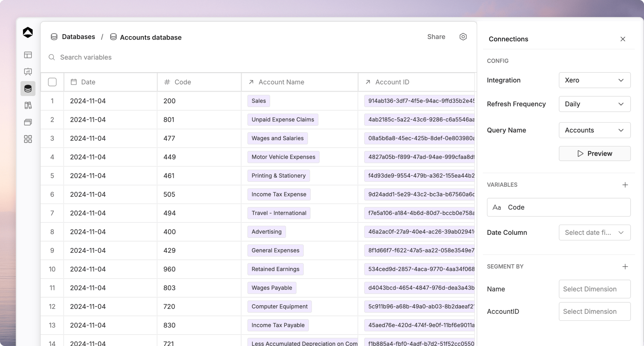Viewport: 644px width, 346px height.
Task: Click the Date column calendar icon
Action: point(74,82)
